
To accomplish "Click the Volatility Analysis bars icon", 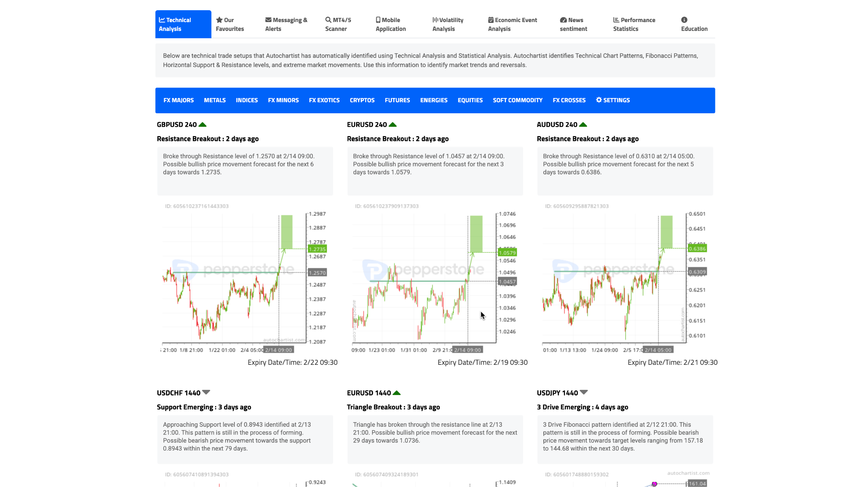I will (x=435, y=20).
